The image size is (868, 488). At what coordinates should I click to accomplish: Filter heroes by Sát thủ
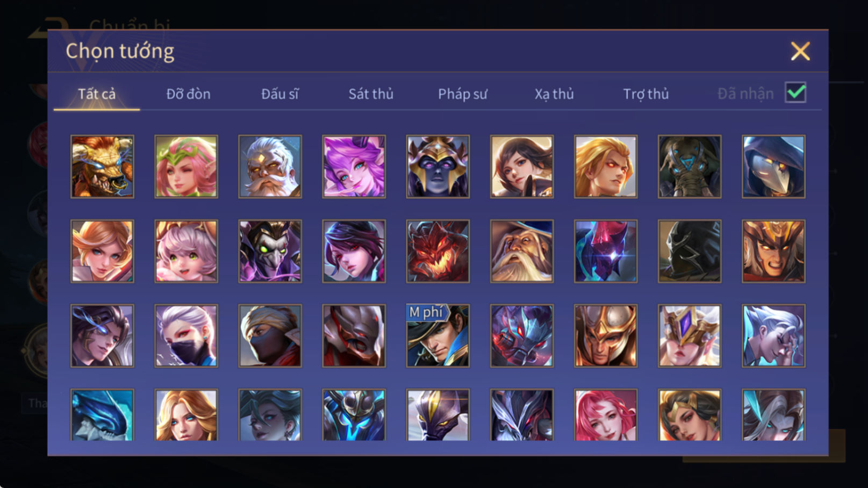[x=371, y=94]
